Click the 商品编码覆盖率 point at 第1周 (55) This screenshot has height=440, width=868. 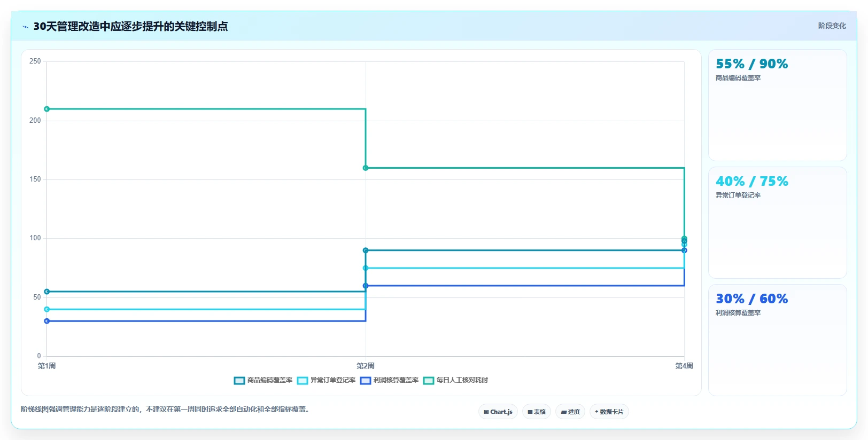(x=47, y=292)
